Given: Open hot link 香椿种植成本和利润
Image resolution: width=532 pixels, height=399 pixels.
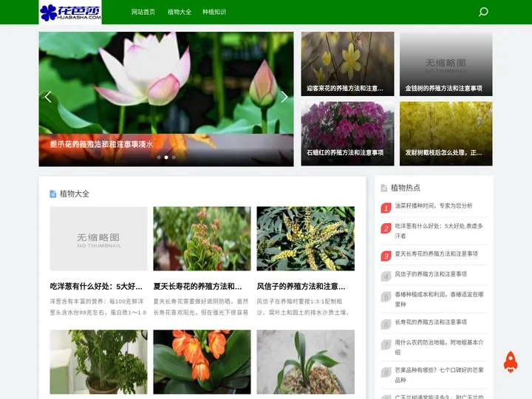Looking at the screenshot, I should (x=439, y=299).
